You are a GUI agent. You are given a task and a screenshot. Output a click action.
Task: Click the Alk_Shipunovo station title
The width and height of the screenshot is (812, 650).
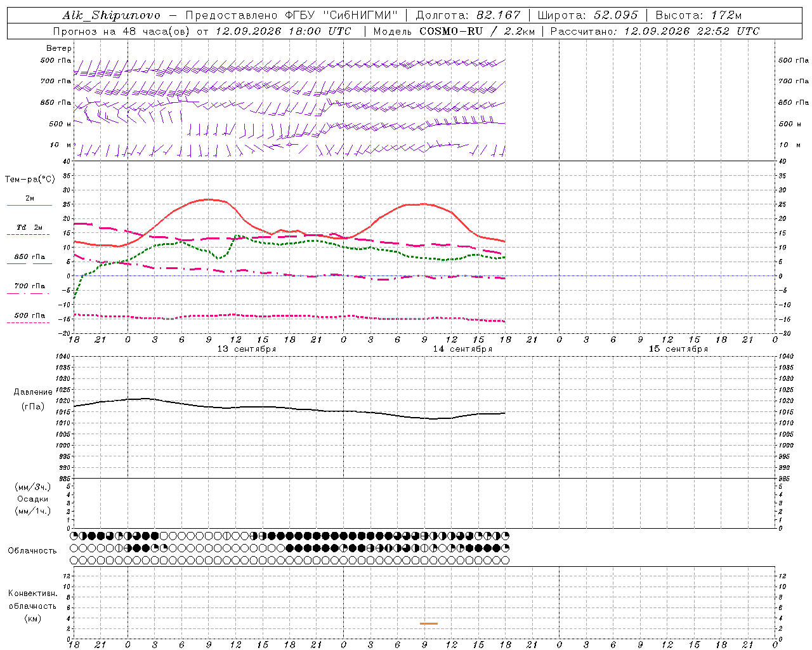111,15
